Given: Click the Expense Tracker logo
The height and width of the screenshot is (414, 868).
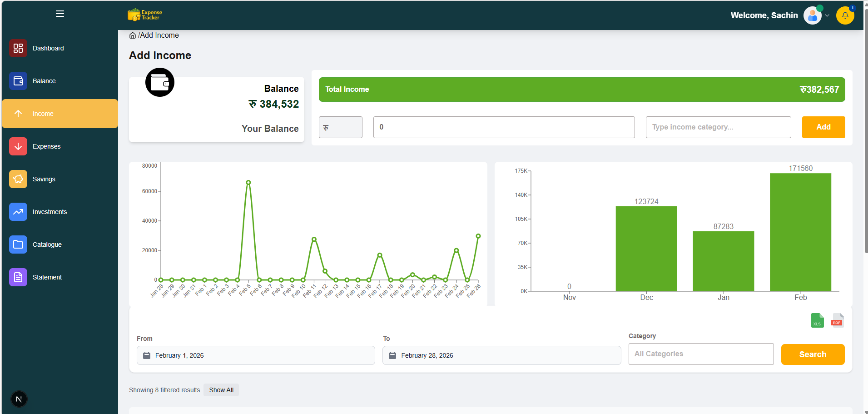Looking at the screenshot, I should (x=145, y=15).
